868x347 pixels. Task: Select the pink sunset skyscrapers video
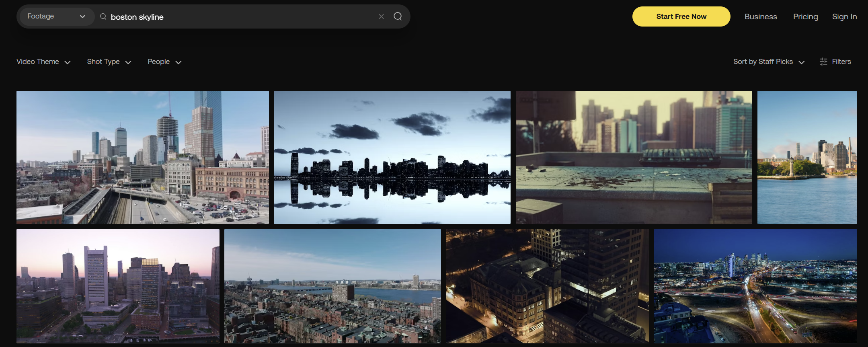coord(118,286)
